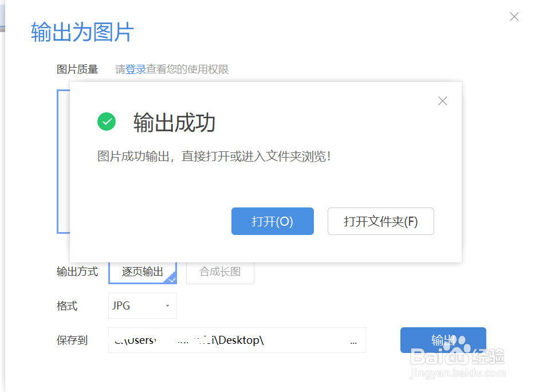Close the 输出为图片 window via its X icon
535x392 pixels.
click(514, 17)
